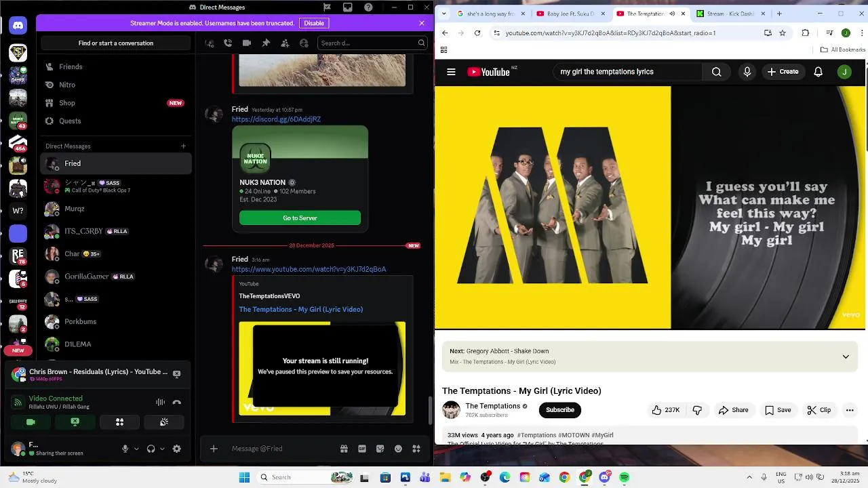Open the YouTube guide hamburger menu
The height and width of the screenshot is (488, 868).
click(x=451, y=72)
